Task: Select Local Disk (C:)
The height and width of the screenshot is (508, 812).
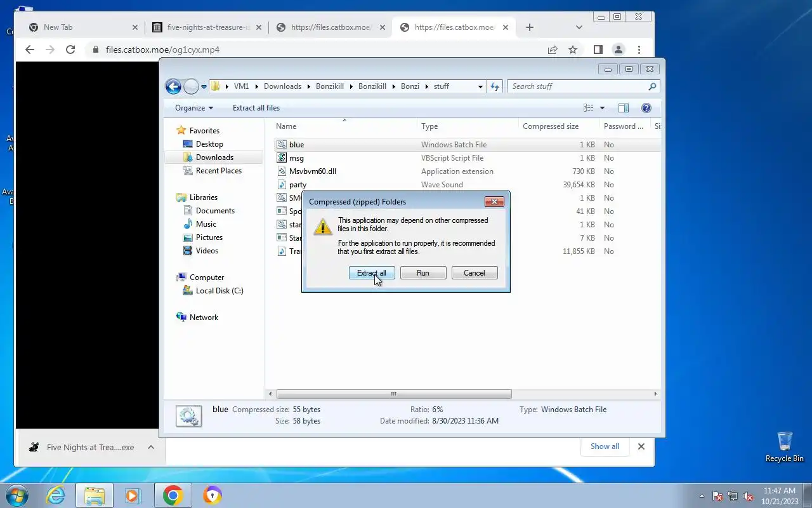Action: pos(219,291)
